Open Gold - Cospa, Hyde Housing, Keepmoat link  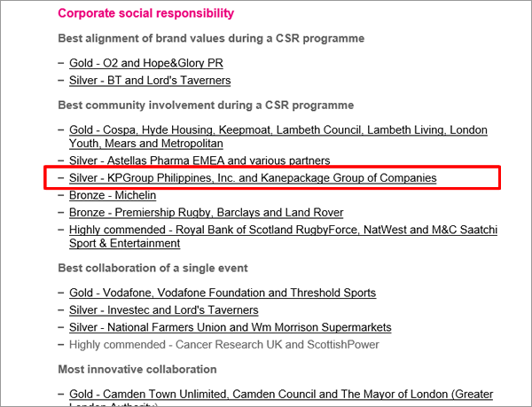[278, 129]
